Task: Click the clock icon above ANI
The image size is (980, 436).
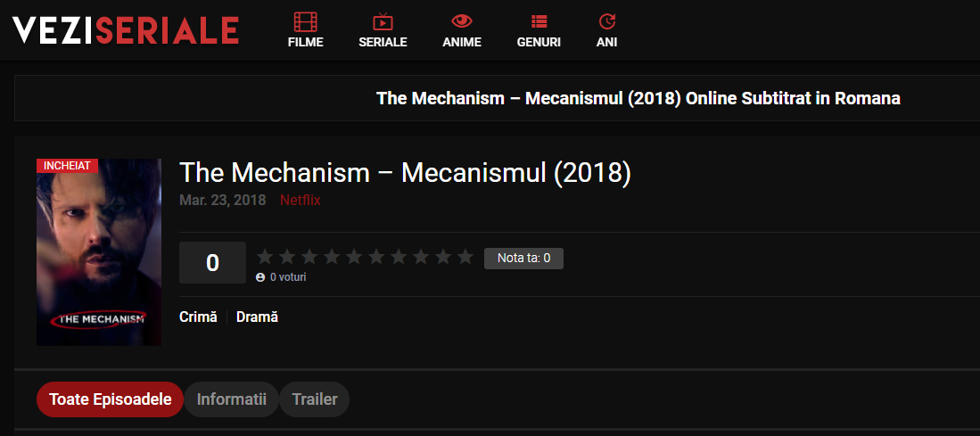Action: 607,21
